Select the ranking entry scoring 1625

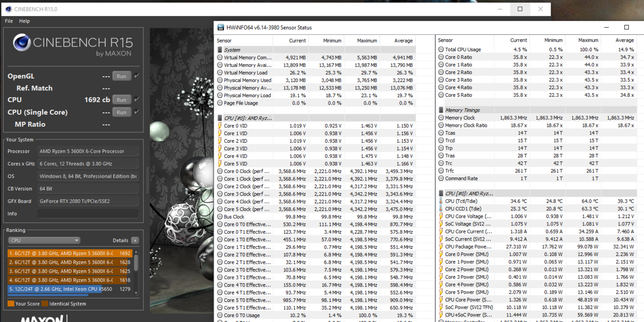tap(70, 271)
